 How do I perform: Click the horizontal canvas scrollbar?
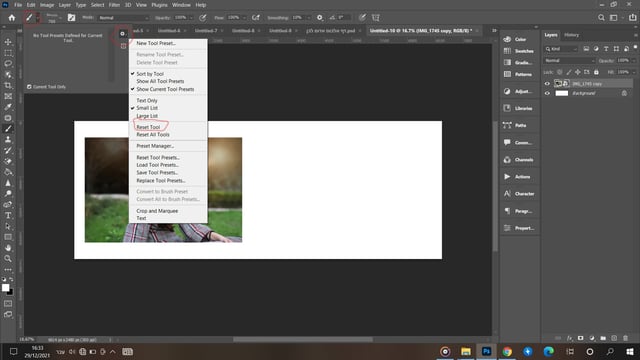click(x=302, y=339)
